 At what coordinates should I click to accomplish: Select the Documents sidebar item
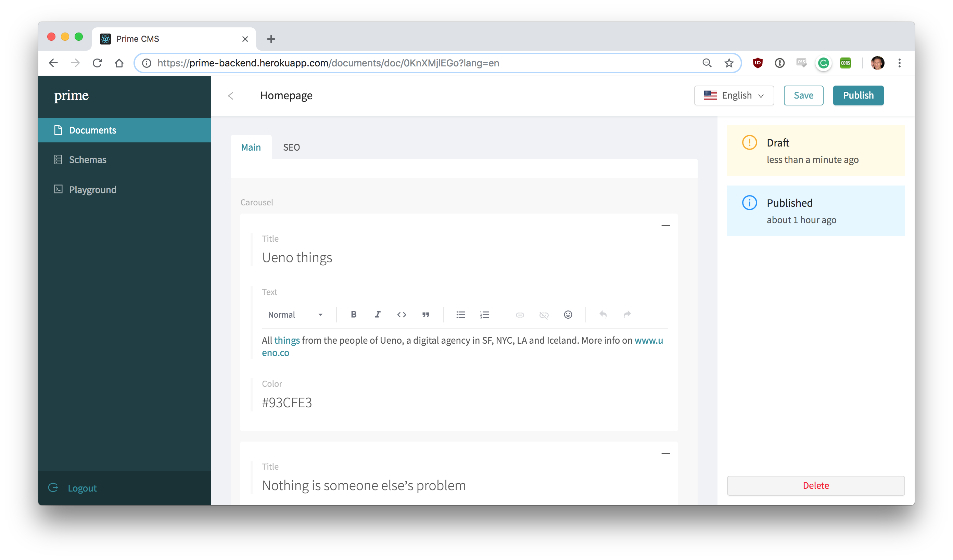click(92, 130)
